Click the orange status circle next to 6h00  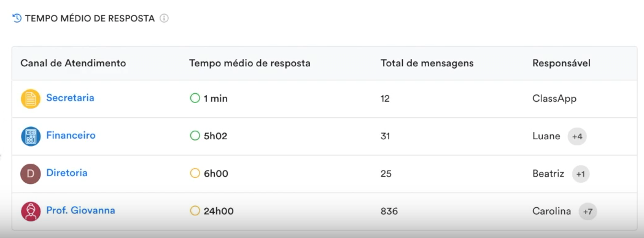[x=195, y=174]
